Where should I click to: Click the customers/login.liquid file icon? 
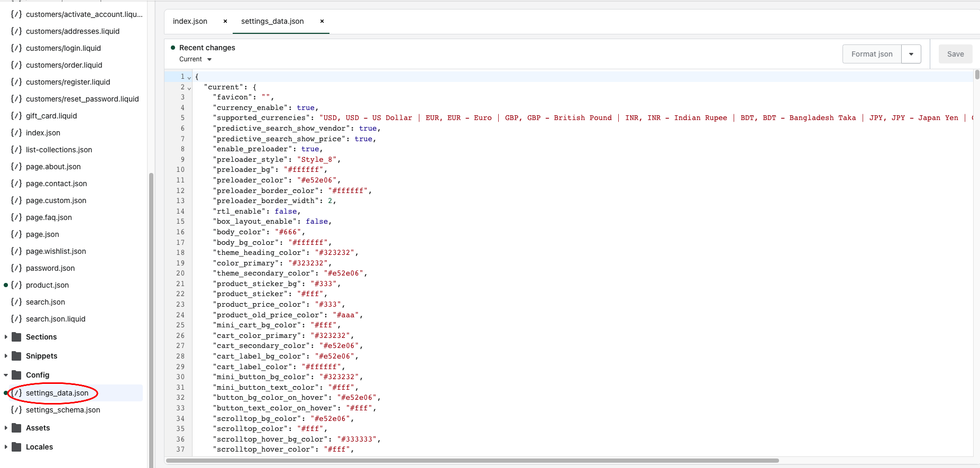[x=16, y=48]
